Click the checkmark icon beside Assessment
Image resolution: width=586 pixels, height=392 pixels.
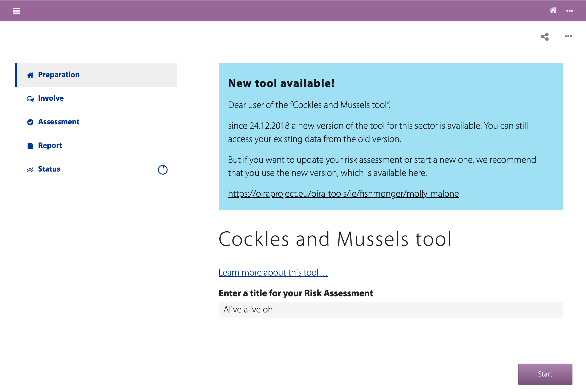pyautogui.click(x=30, y=122)
